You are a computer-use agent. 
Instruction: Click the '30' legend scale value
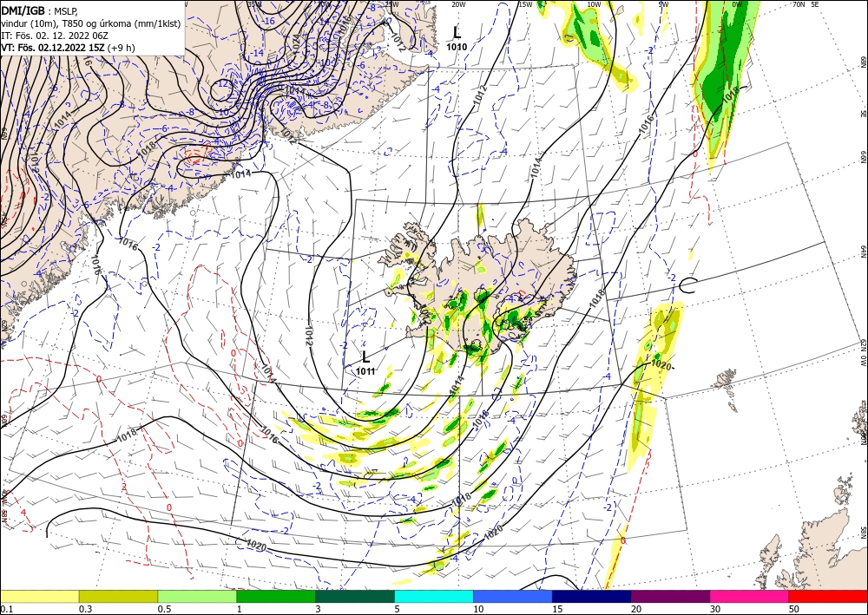pyautogui.click(x=715, y=609)
